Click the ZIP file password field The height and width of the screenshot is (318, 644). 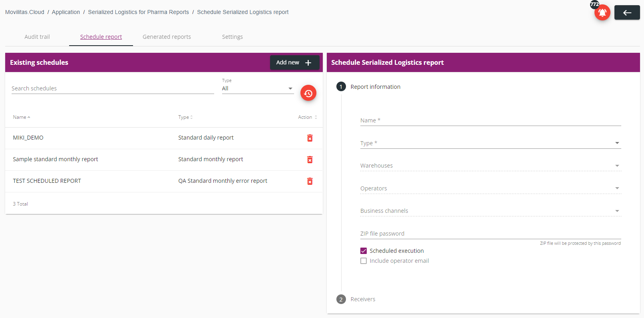pos(491,234)
